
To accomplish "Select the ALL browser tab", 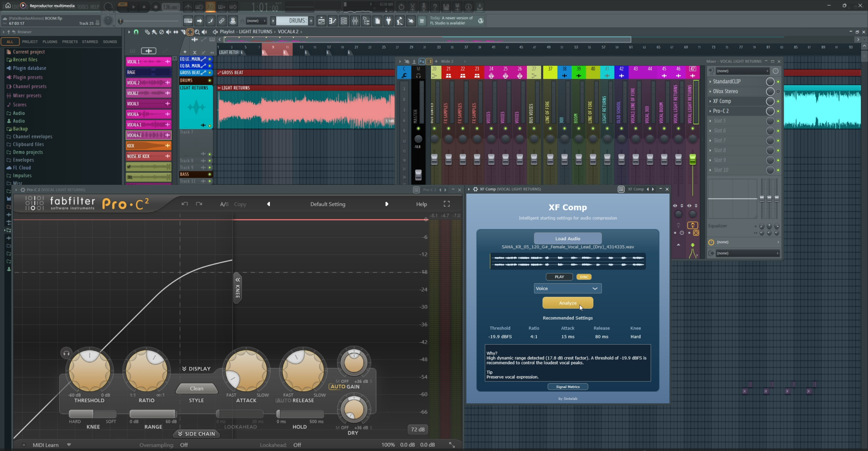I will pos(10,42).
